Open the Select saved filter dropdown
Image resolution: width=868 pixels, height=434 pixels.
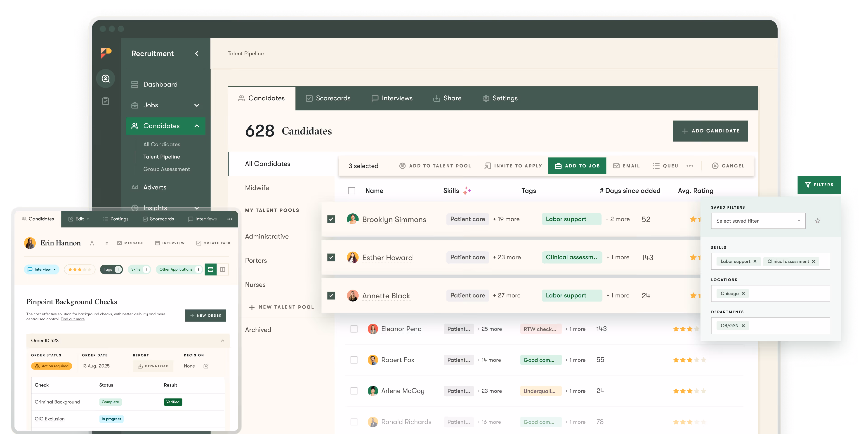click(x=758, y=221)
